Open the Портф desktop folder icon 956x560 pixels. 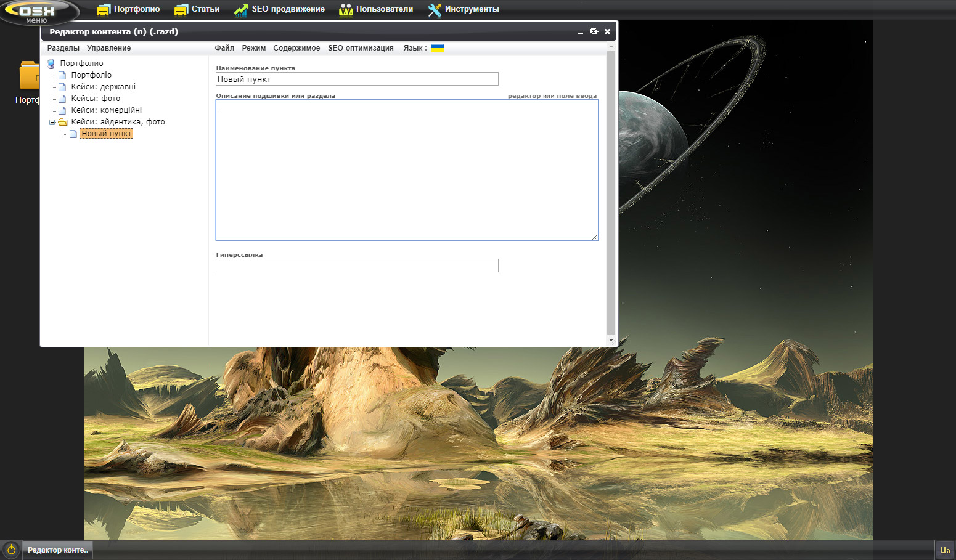(x=29, y=76)
